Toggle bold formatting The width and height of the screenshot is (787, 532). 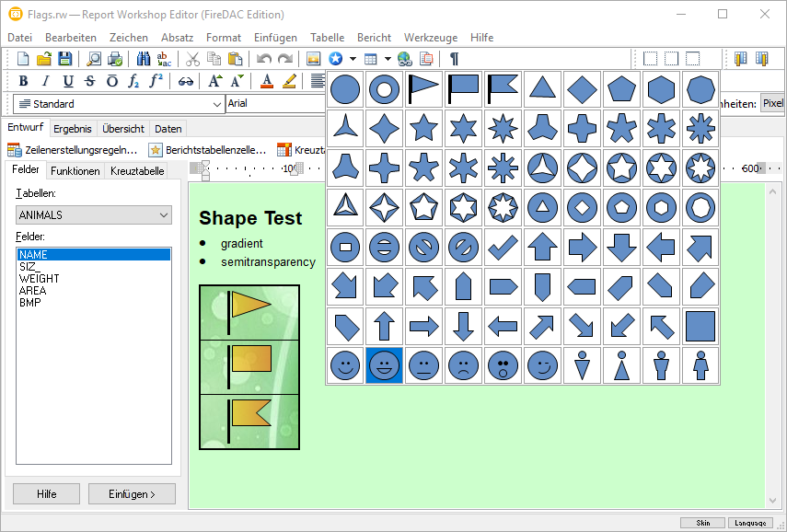(24, 81)
